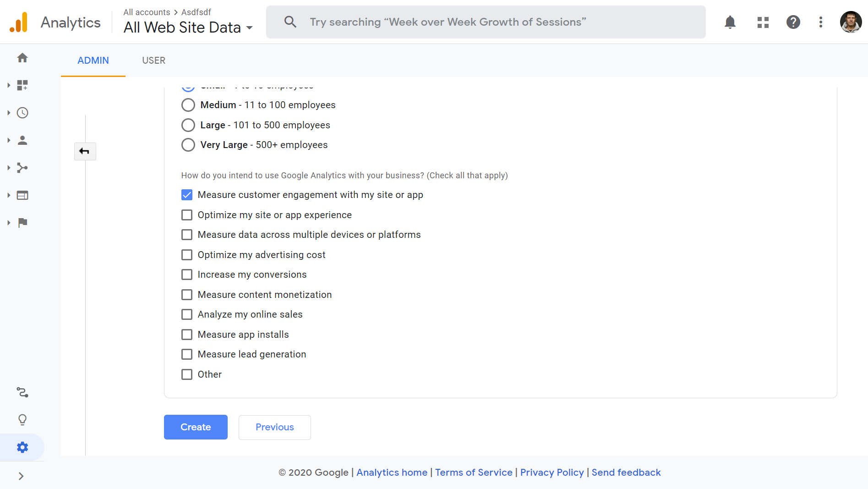Select the Medium business size radio button

[x=188, y=105]
